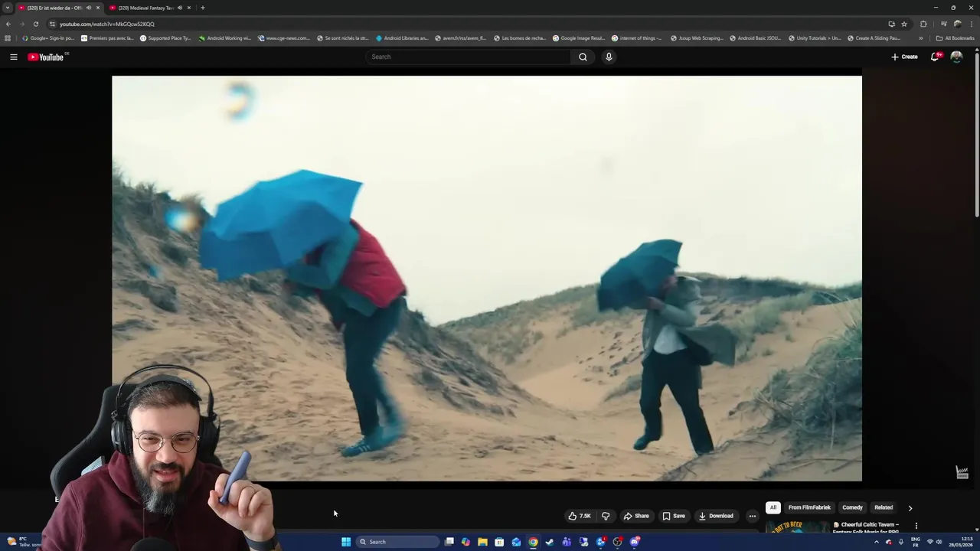Click the Create button
Screen dimensions: 980x551
904,57
